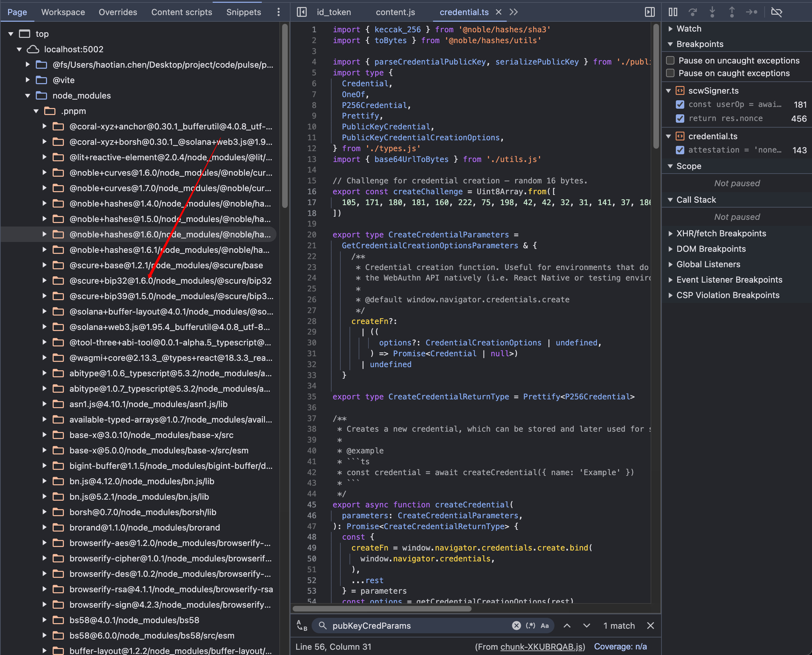Image resolution: width=812 pixels, height=655 pixels.
Task: Switch to the content.js file tab
Action: pyautogui.click(x=395, y=12)
